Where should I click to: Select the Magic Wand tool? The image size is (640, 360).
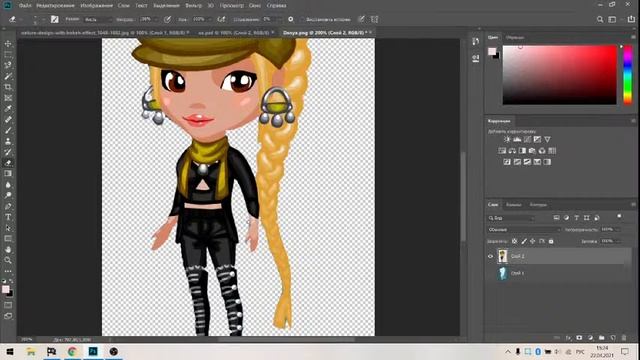tap(8, 76)
